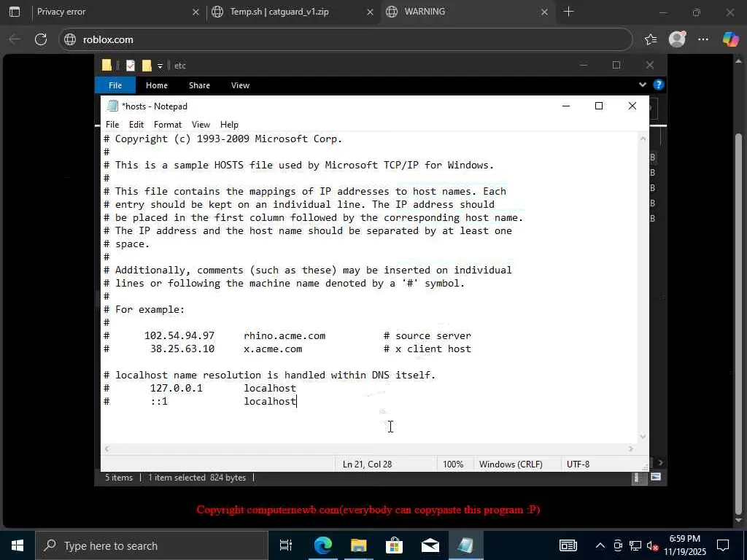
Task: Open Notepad File menu
Action: pyautogui.click(x=112, y=124)
